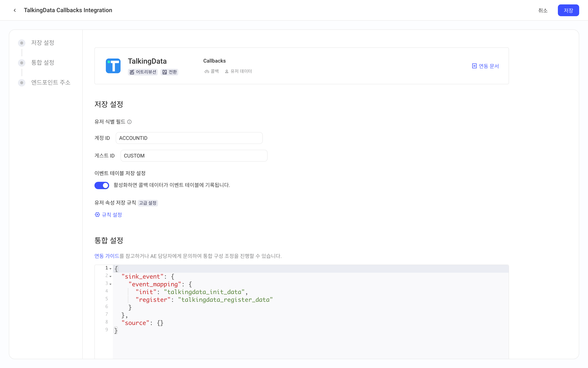Click the 저장 save button
588x368 pixels.
[x=568, y=10]
